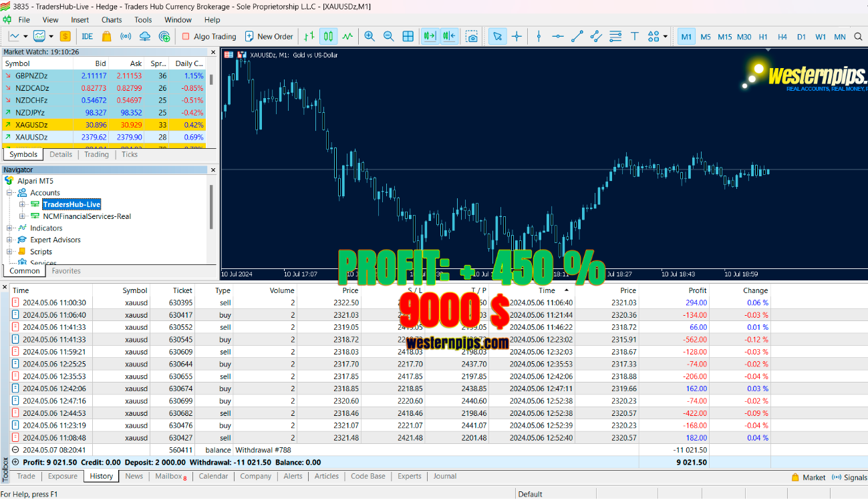Open the Journal toolbox tab
Screen dimensions: 868x500
pos(444,476)
